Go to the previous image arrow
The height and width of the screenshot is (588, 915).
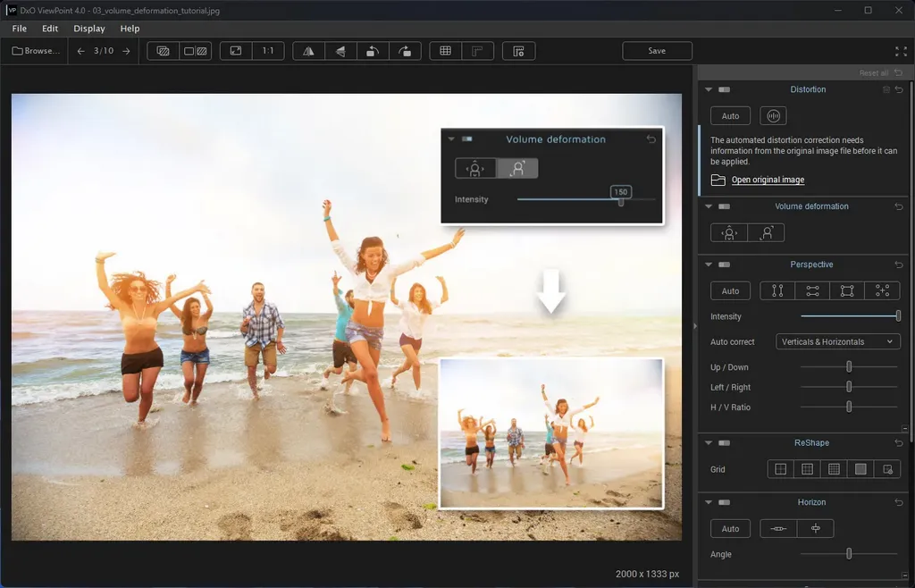coord(80,51)
